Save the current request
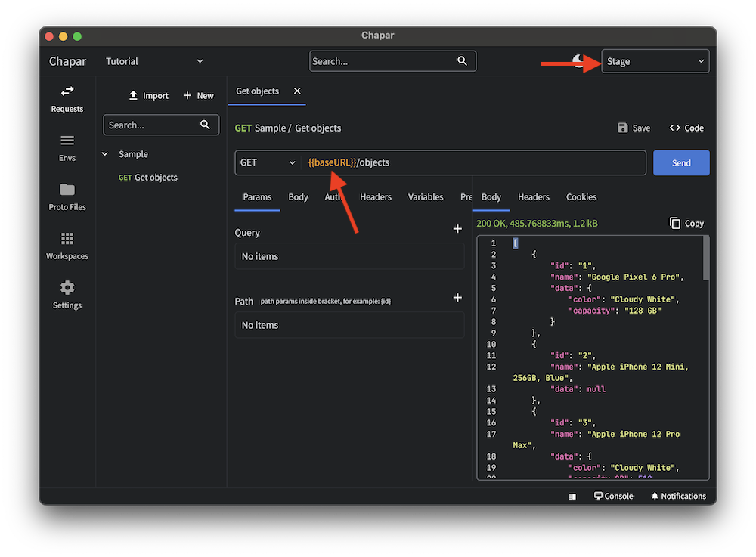Viewport: 756px width, 557px height. 634,128
